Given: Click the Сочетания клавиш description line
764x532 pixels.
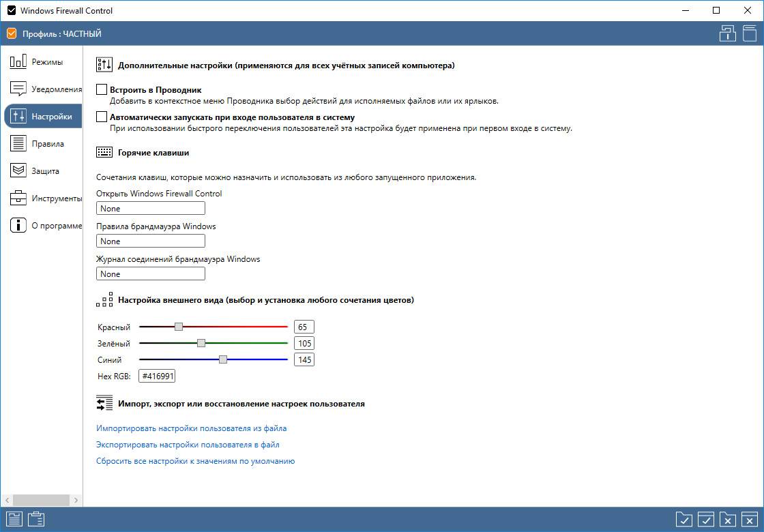Looking at the screenshot, I should 286,177.
